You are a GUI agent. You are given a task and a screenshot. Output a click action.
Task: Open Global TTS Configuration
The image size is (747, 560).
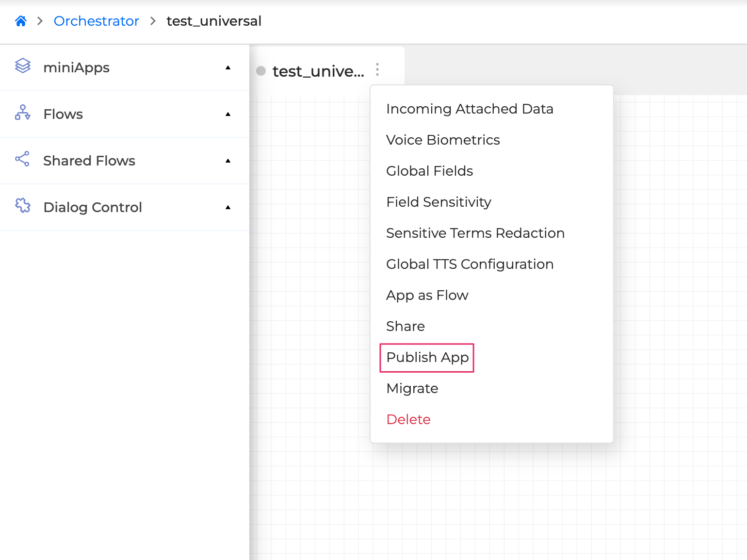pos(470,264)
